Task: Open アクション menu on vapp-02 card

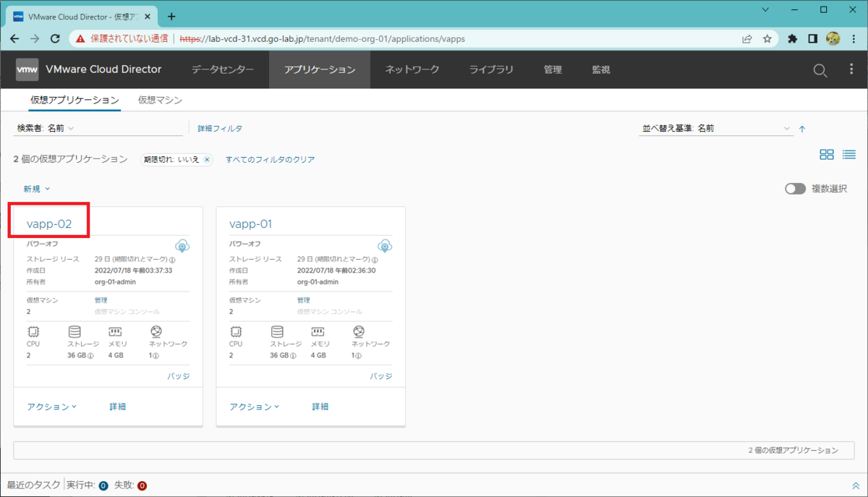Action: pos(52,407)
